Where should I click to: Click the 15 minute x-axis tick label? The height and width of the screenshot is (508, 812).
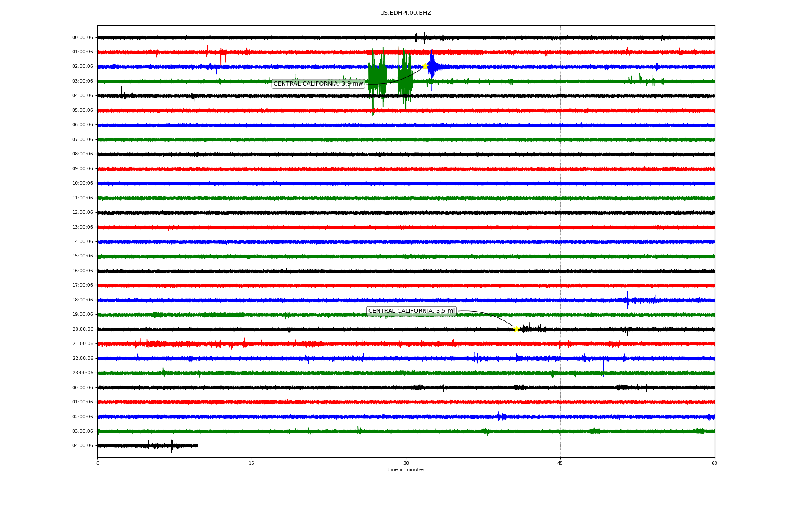252,463
